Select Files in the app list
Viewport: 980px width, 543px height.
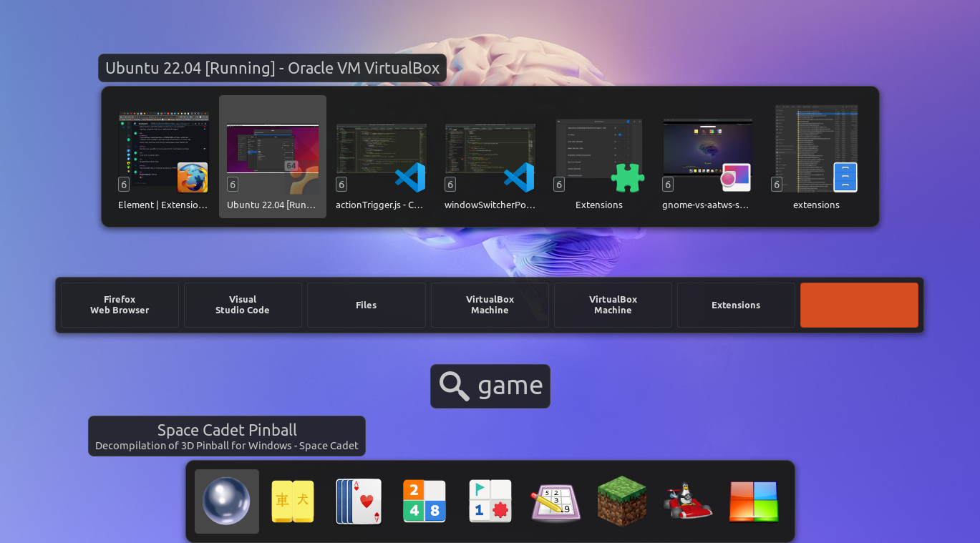[x=367, y=305]
